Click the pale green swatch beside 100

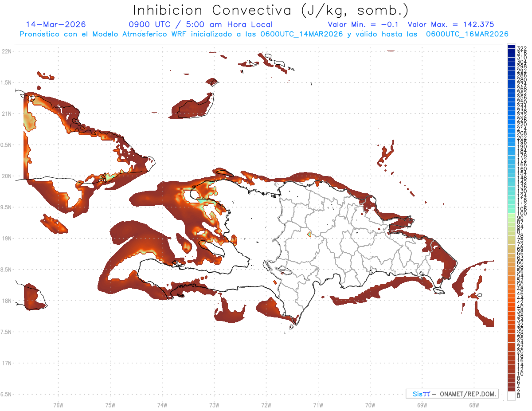pos(511,215)
